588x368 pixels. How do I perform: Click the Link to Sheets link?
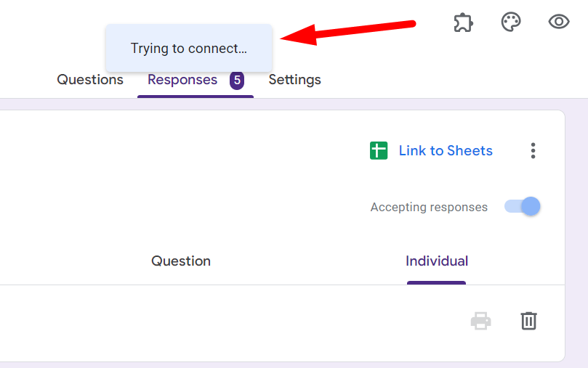446,151
